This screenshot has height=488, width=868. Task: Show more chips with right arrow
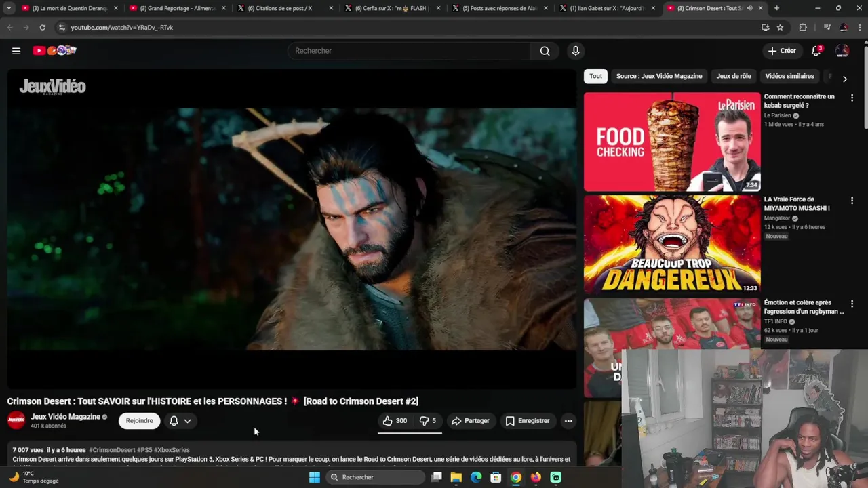point(844,79)
